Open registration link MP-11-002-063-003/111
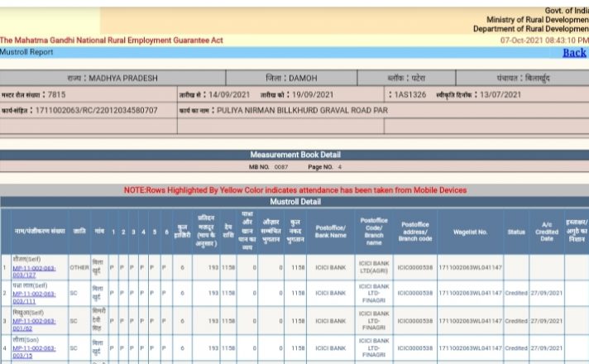589x364 pixels. coord(34,298)
